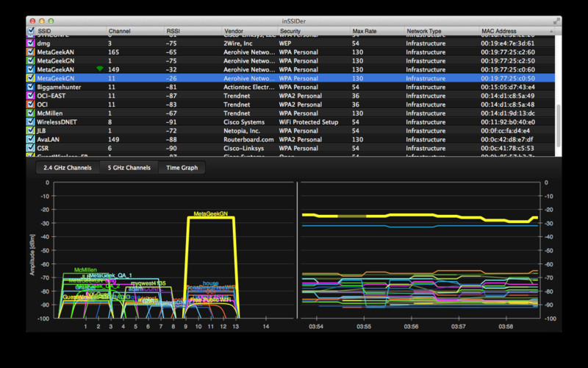
Task: Uncheck the dmg network checkbox
Action: pyautogui.click(x=30, y=43)
